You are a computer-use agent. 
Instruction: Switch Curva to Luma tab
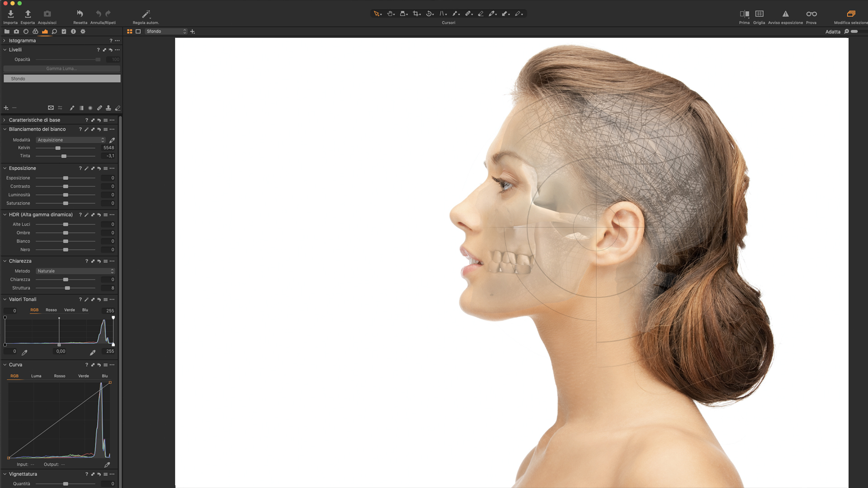36,376
